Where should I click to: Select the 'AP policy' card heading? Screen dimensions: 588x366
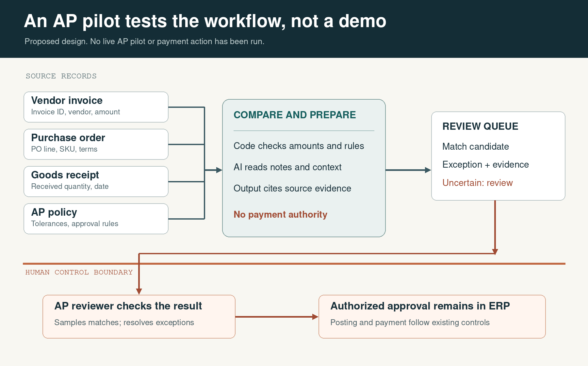coord(54,212)
